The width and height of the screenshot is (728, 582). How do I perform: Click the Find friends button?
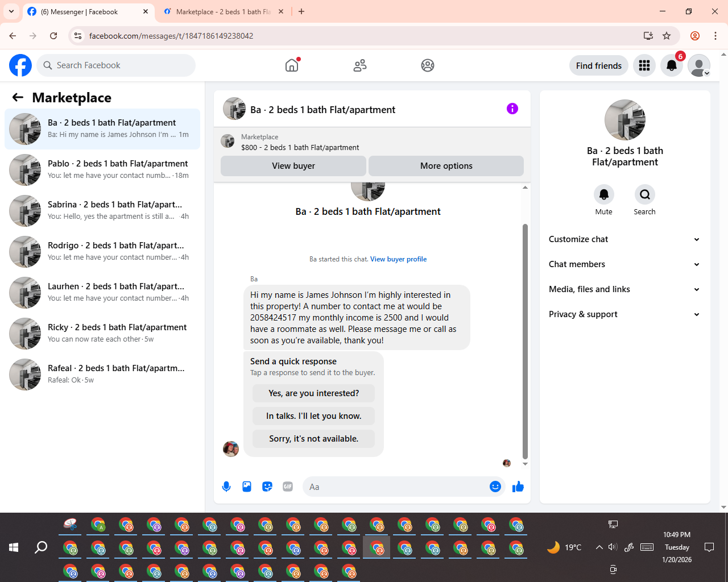(x=599, y=65)
